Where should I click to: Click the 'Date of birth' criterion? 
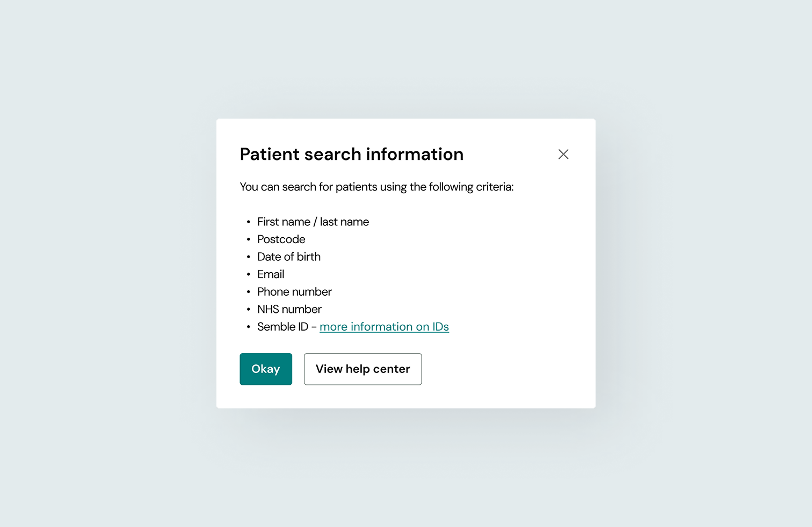(x=289, y=257)
